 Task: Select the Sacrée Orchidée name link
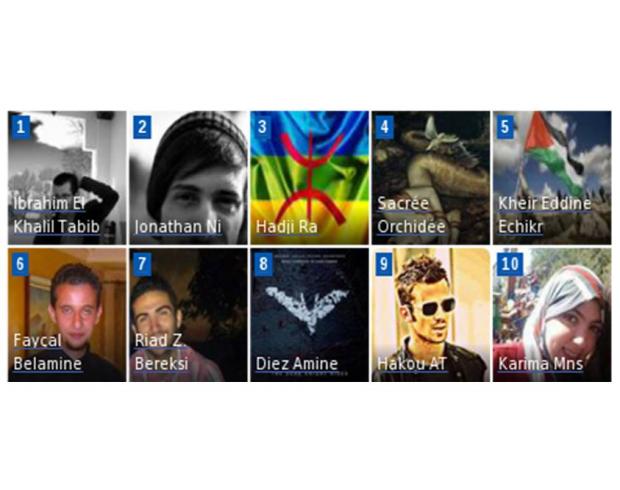(411, 215)
